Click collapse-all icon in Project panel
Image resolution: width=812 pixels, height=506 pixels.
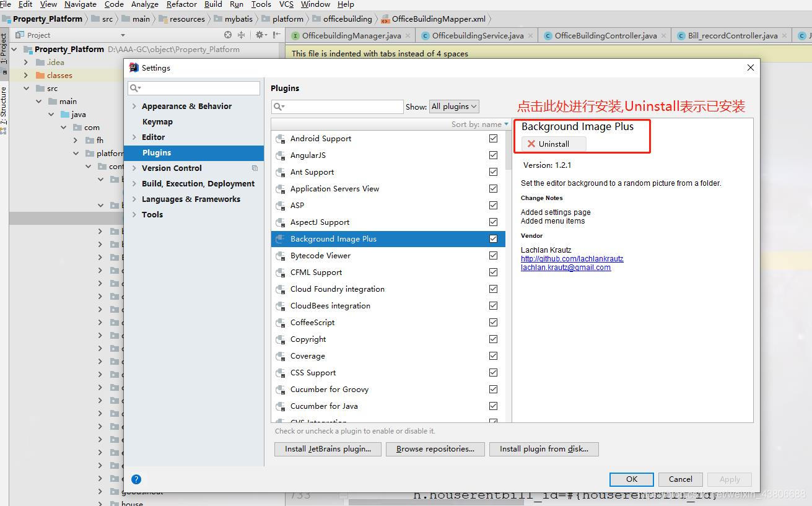coord(241,35)
